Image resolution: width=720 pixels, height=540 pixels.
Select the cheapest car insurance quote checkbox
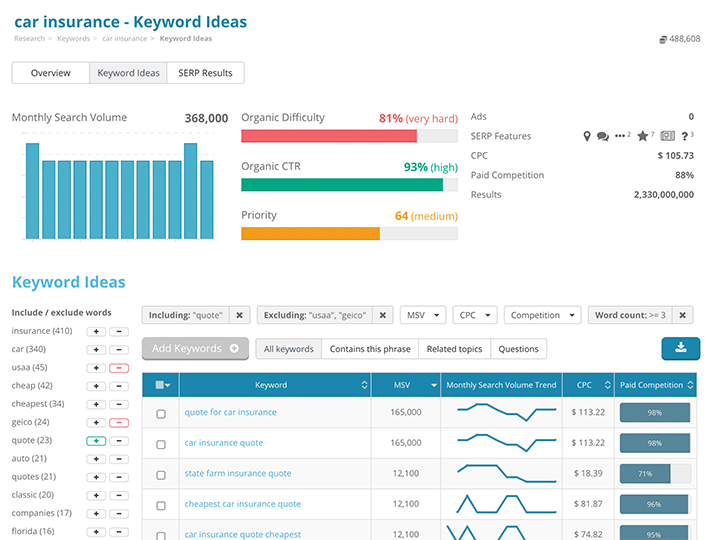click(161, 505)
